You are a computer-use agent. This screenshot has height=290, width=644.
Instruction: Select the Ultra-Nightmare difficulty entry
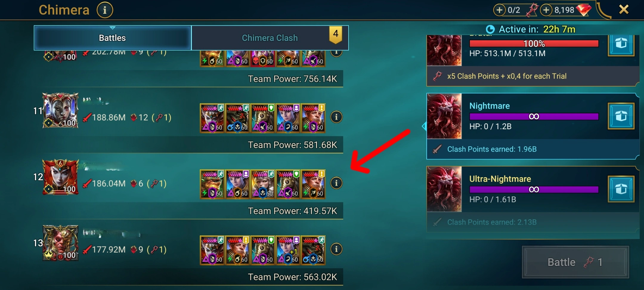pyautogui.click(x=533, y=199)
